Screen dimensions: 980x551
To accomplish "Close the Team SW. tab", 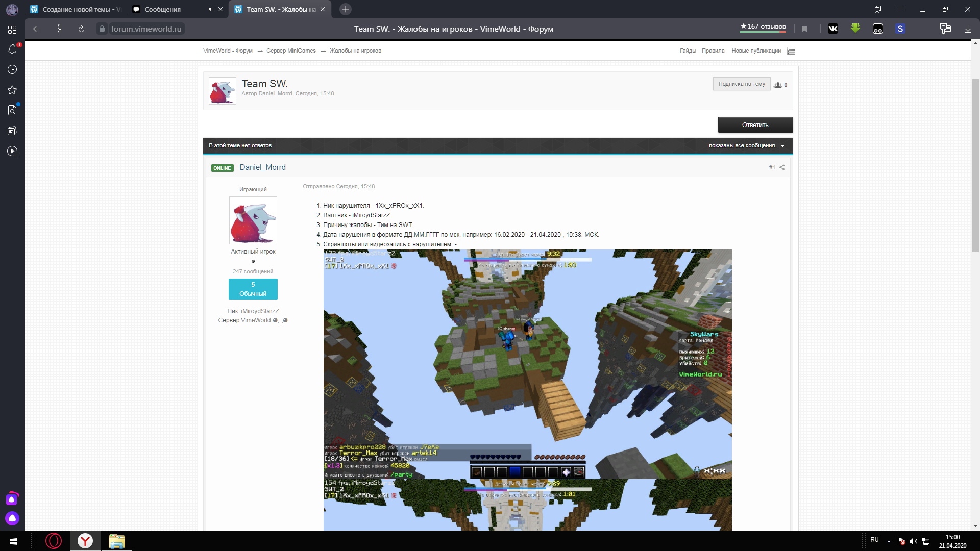I will tap(323, 9).
